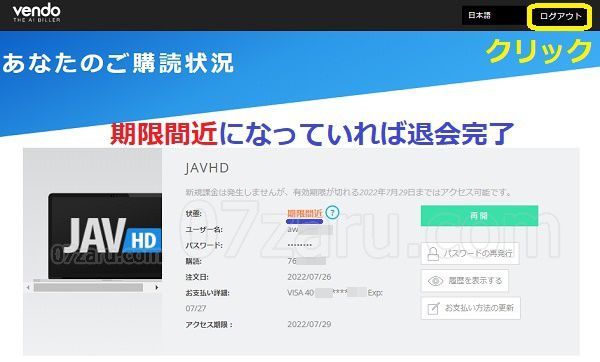Click the 期限間近 status link
Screen dimensions: 600x362
tap(305, 214)
